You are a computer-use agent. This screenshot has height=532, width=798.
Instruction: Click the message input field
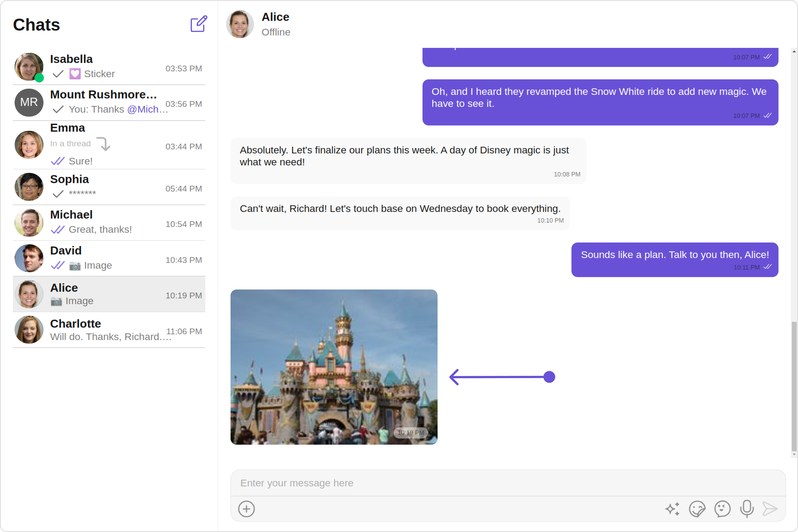pos(508,483)
